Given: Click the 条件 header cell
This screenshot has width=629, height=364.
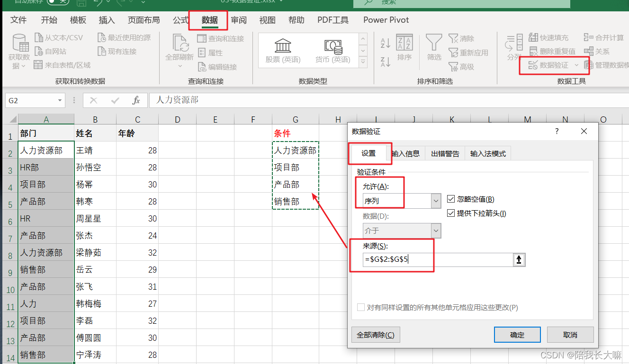Looking at the screenshot, I should coord(296,133).
